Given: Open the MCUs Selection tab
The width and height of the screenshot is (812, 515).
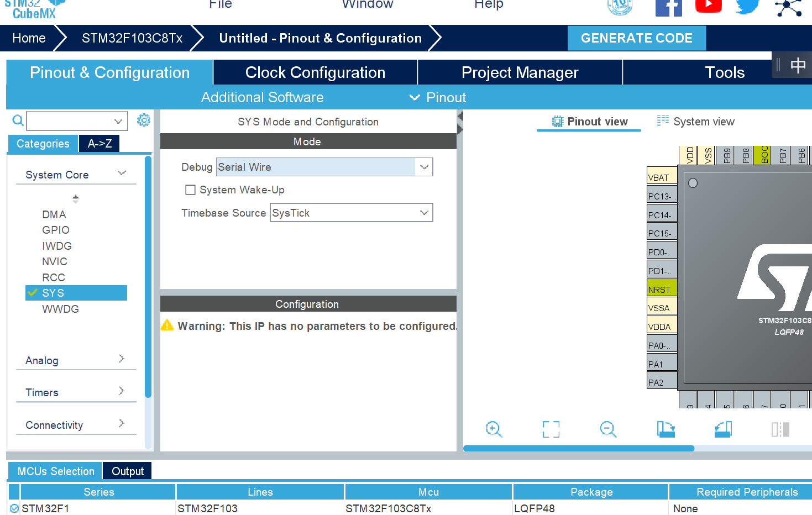Looking at the screenshot, I should click(x=55, y=471).
